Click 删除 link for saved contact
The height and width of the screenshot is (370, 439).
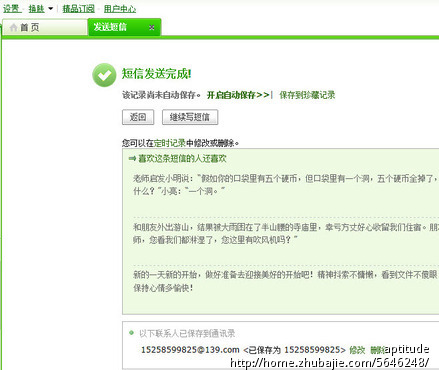[x=377, y=350]
